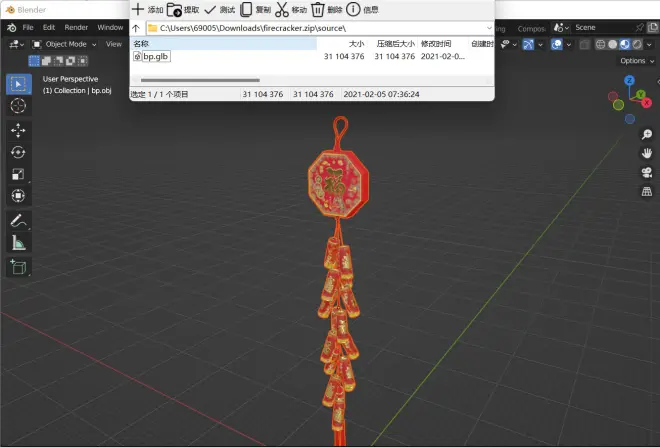660x447 pixels.
Task: Expand the Options dropdown
Action: pyautogui.click(x=636, y=61)
